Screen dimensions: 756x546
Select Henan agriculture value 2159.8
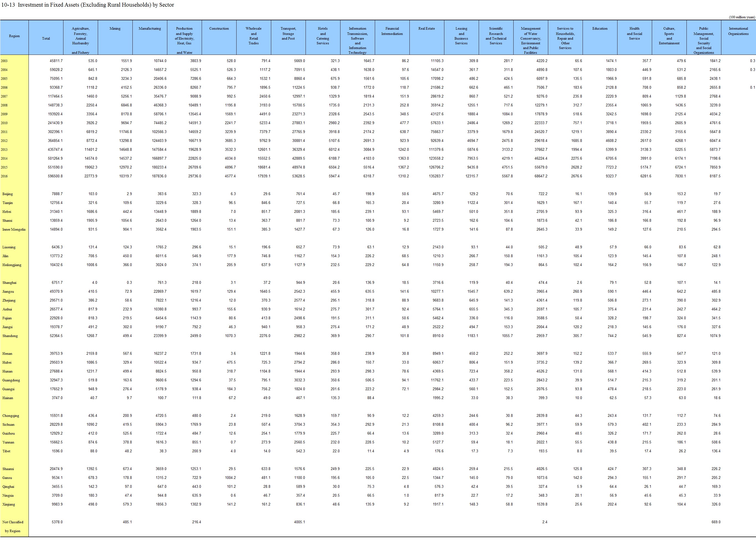point(92,354)
